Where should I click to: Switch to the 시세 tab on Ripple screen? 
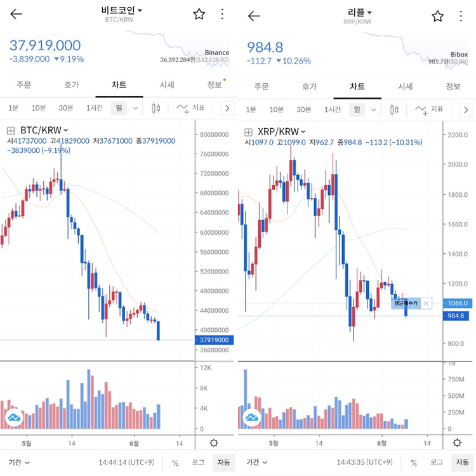406,86
